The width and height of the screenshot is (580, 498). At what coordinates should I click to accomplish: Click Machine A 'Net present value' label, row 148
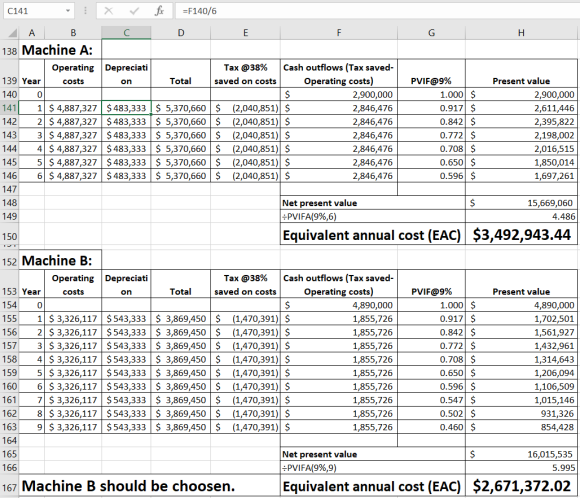[x=373, y=203]
